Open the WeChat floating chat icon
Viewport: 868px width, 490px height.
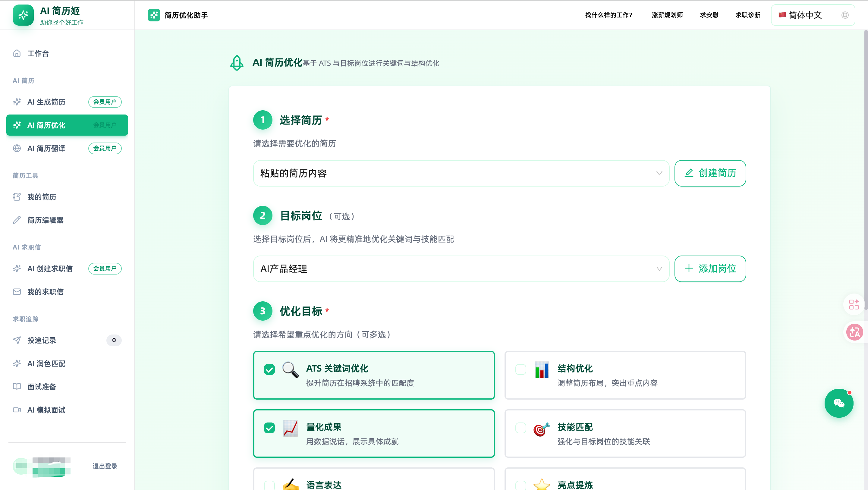(x=839, y=403)
